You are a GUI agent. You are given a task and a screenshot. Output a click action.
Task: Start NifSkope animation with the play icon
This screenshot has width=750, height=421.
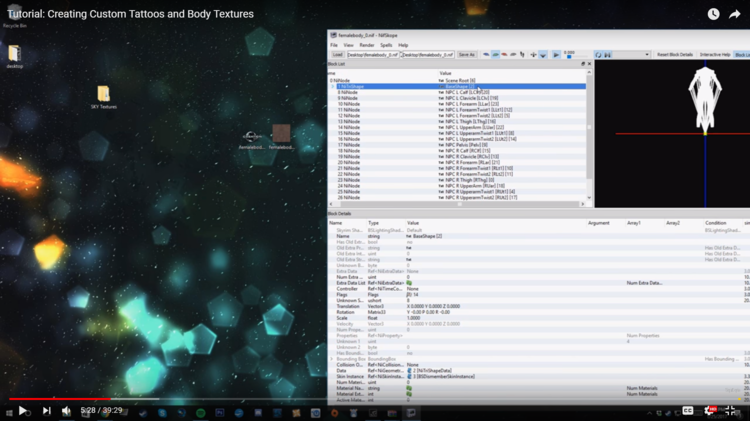coord(556,55)
